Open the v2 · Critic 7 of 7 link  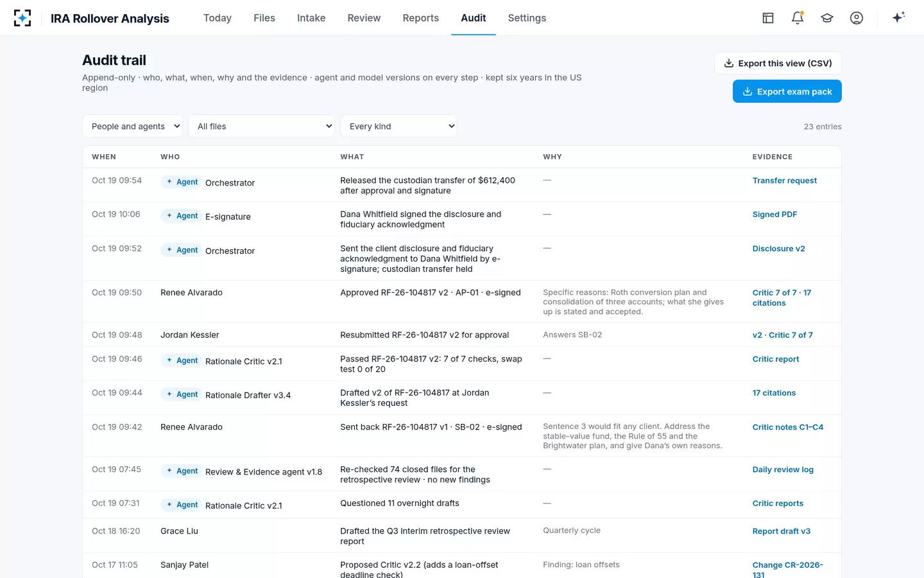click(x=783, y=335)
